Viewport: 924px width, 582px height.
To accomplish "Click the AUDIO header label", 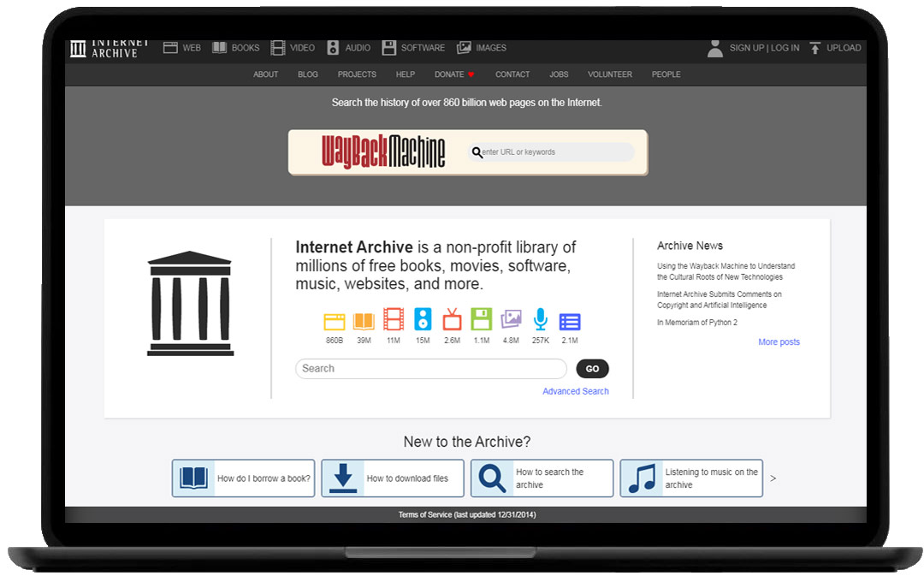I will pyautogui.click(x=358, y=48).
